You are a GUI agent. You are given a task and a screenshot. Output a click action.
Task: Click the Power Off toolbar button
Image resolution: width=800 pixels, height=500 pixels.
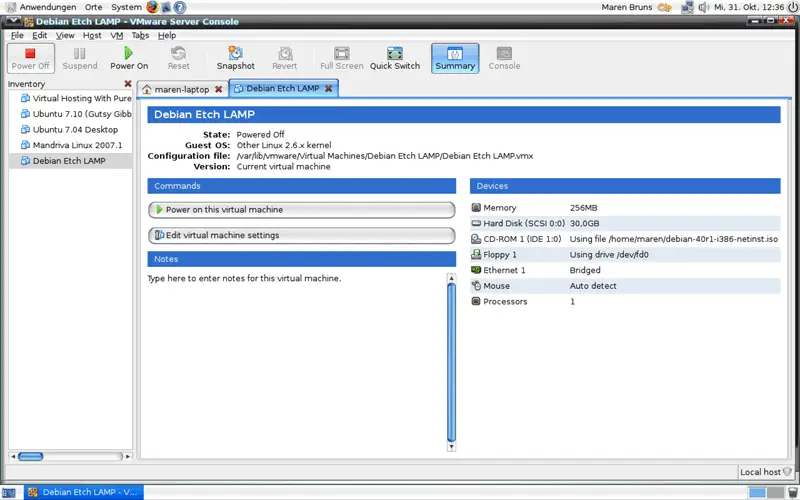[x=31, y=58]
